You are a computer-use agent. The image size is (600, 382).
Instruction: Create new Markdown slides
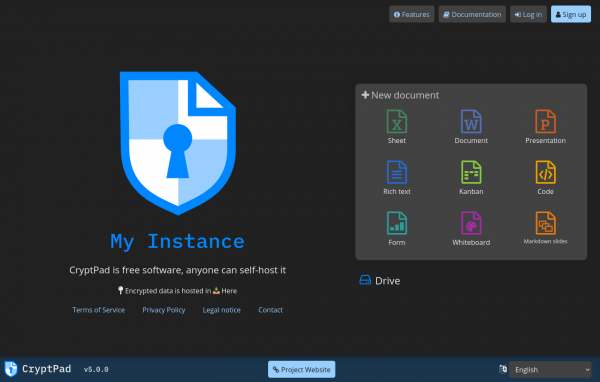[x=545, y=229]
